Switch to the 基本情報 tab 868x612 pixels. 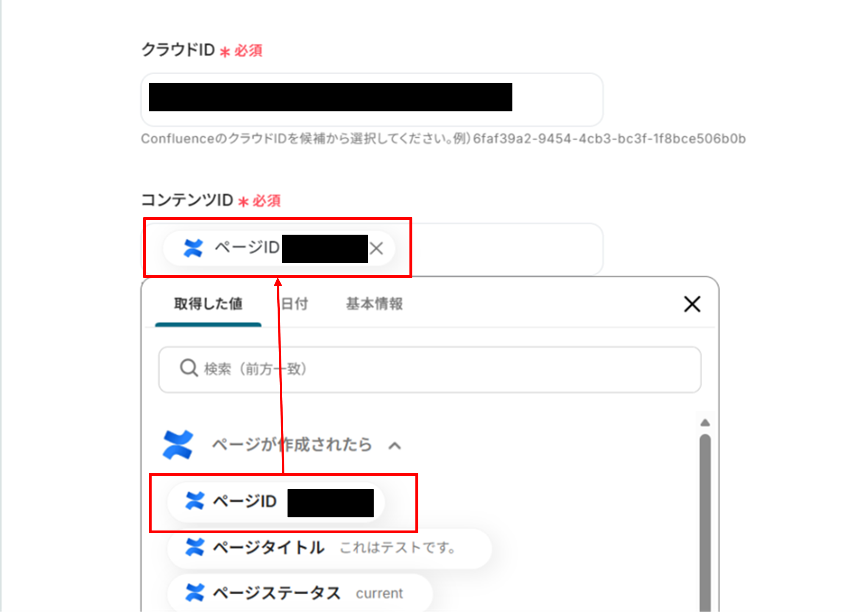click(374, 304)
